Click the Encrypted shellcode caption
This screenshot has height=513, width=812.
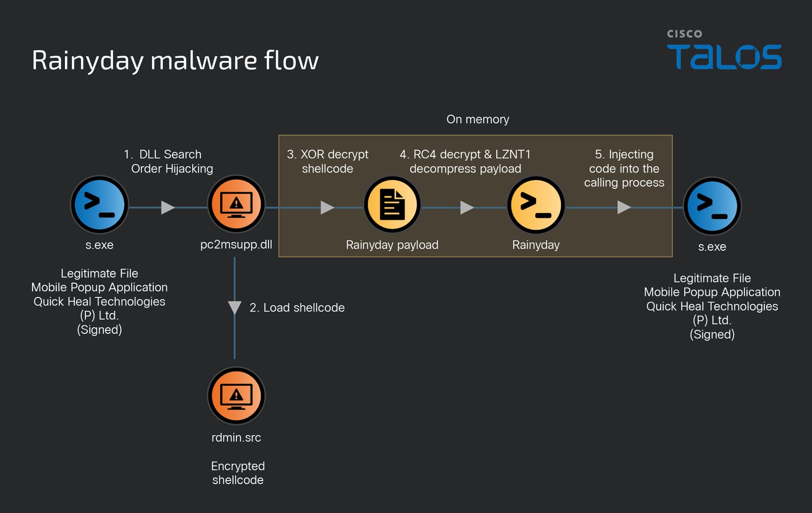click(238, 473)
